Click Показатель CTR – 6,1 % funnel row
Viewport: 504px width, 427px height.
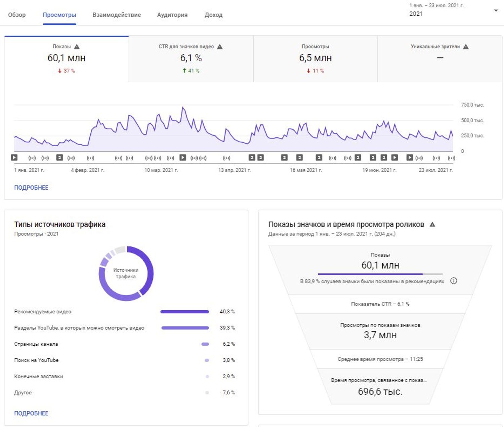[380, 304]
